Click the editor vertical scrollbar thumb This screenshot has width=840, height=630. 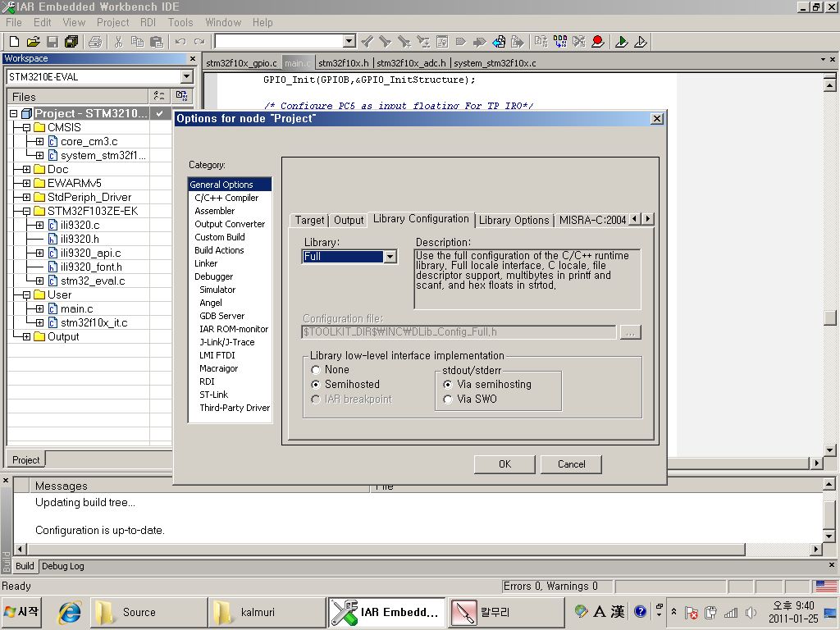tap(830, 317)
